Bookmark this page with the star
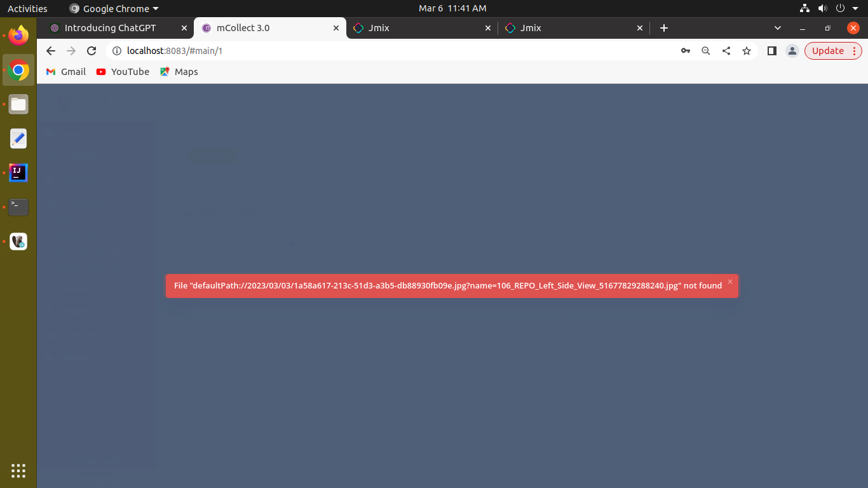The width and height of the screenshot is (868, 488). (x=747, y=51)
